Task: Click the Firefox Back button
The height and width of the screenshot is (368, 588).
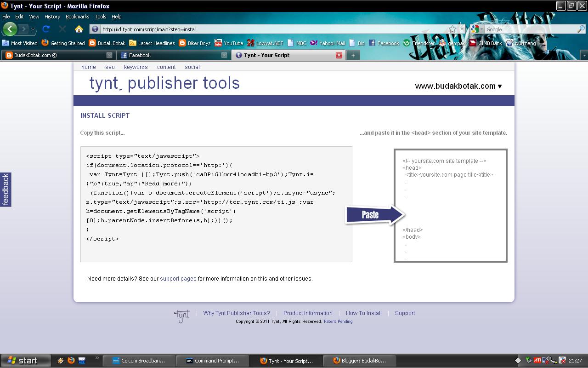Action: [10, 29]
